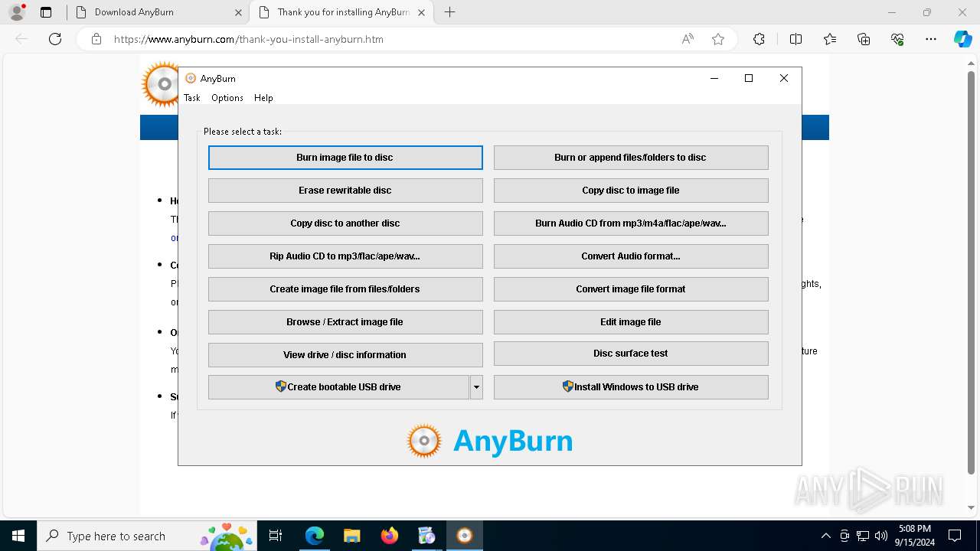This screenshot has width=980, height=551.
Task: Choose Rip Audio CD to mp3/flac/ape/wav
Action: pyautogui.click(x=345, y=256)
